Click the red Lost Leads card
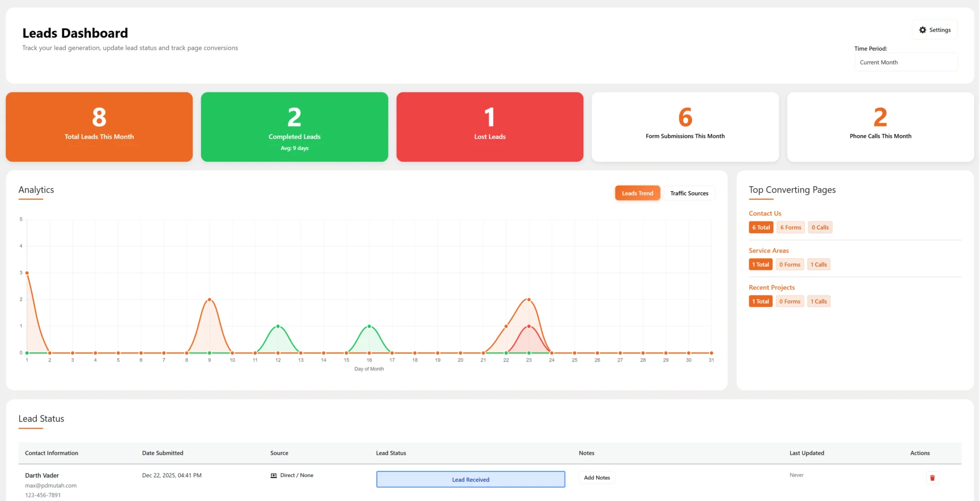 489,127
